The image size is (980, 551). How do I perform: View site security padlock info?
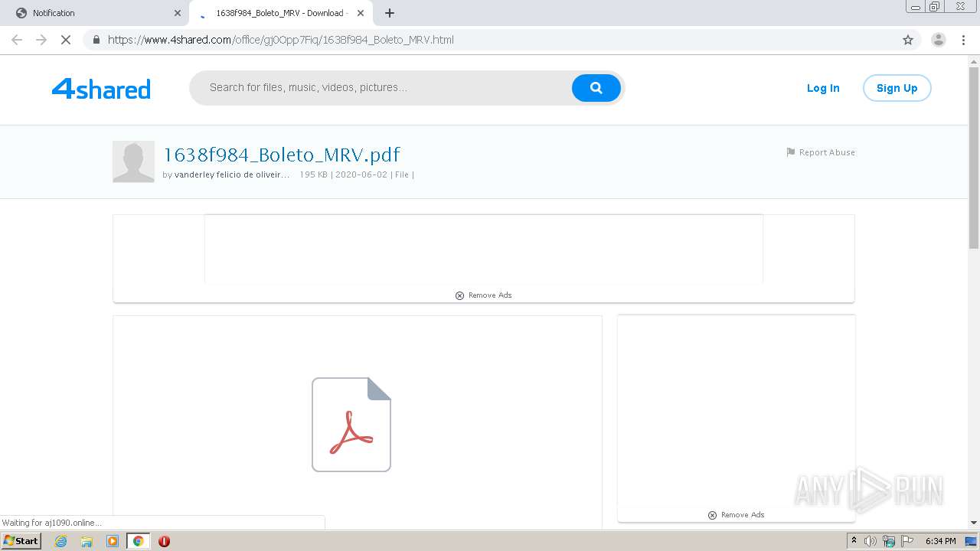click(96, 40)
